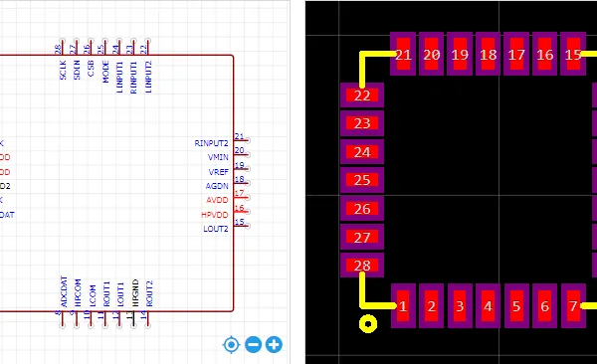Click the VMIN pin label

[218, 157]
